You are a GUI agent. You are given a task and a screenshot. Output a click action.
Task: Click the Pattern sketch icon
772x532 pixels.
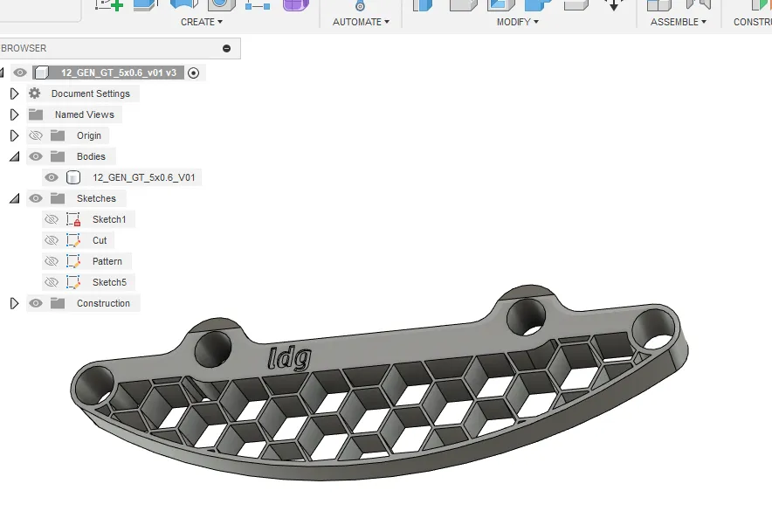click(x=73, y=261)
